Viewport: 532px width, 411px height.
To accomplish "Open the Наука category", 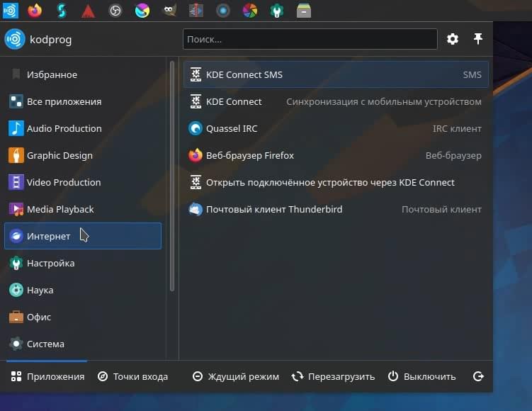I will click(x=83, y=290).
